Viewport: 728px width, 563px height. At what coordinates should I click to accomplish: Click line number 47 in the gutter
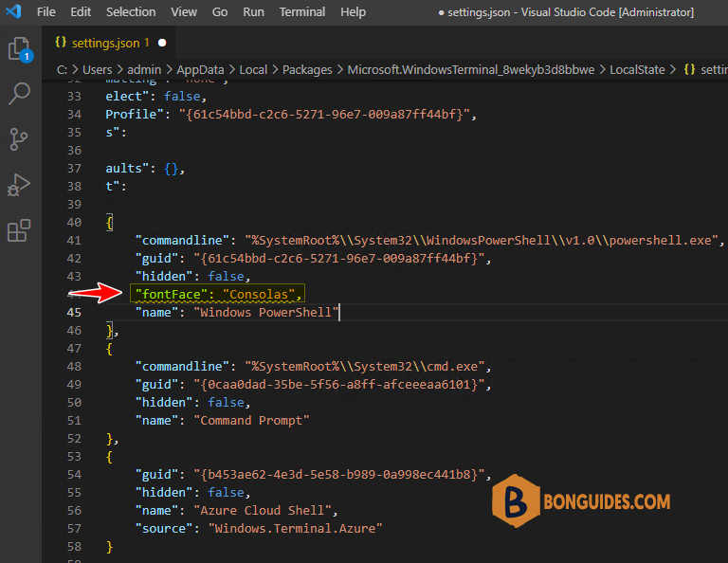pos(74,349)
